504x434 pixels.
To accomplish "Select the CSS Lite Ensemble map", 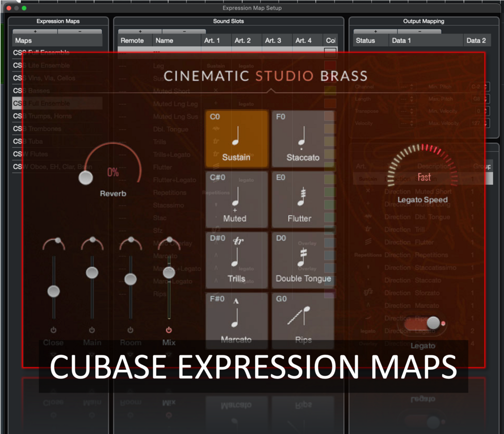I will (57, 65).
